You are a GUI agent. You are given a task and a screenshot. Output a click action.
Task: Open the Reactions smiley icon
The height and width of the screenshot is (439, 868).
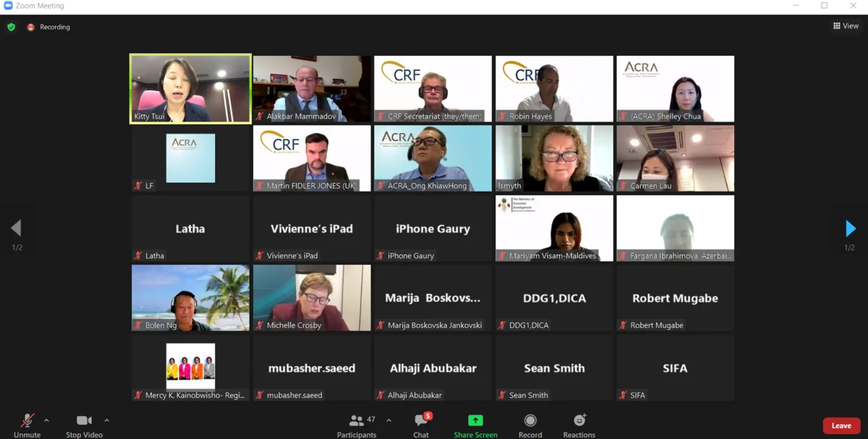pyautogui.click(x=579, y=420)
